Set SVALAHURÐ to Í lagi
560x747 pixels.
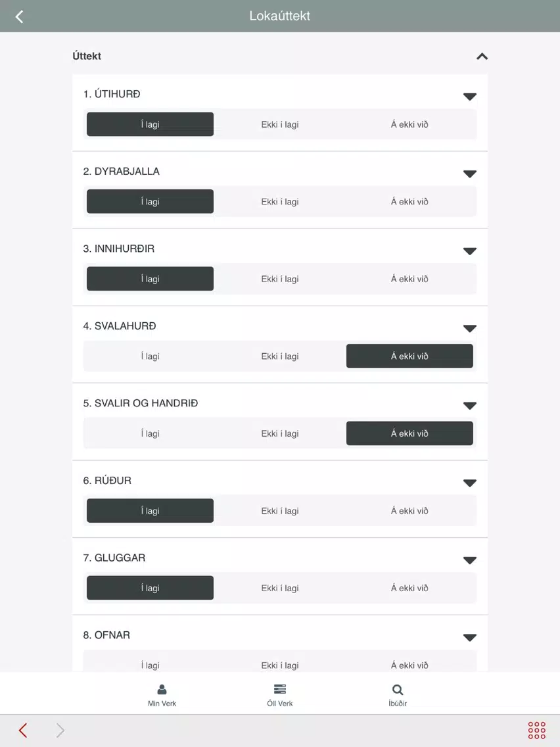[150, 356]
